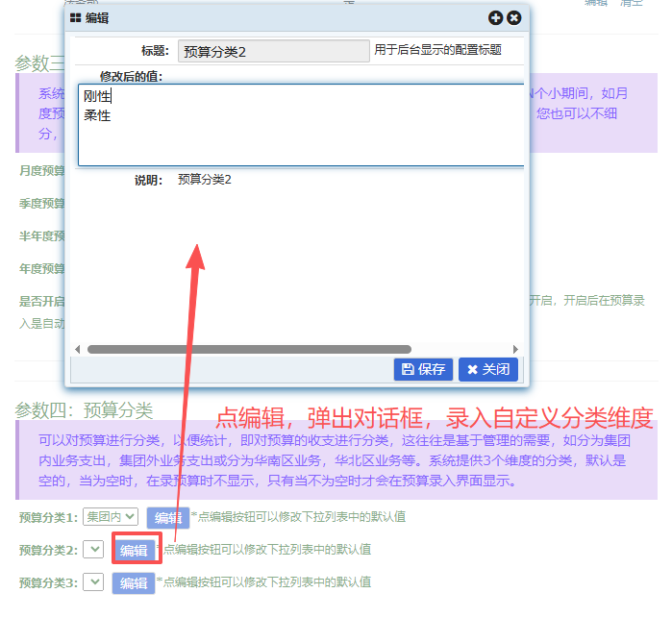Screen dimensions: 672x618
Task: Click the dialog's horizontal scrollbar thumb
Action: coord(248,349)
